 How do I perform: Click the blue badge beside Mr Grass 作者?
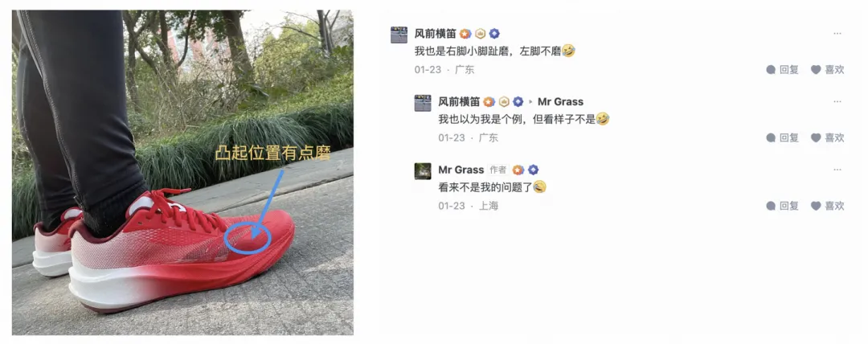(533, 170)
